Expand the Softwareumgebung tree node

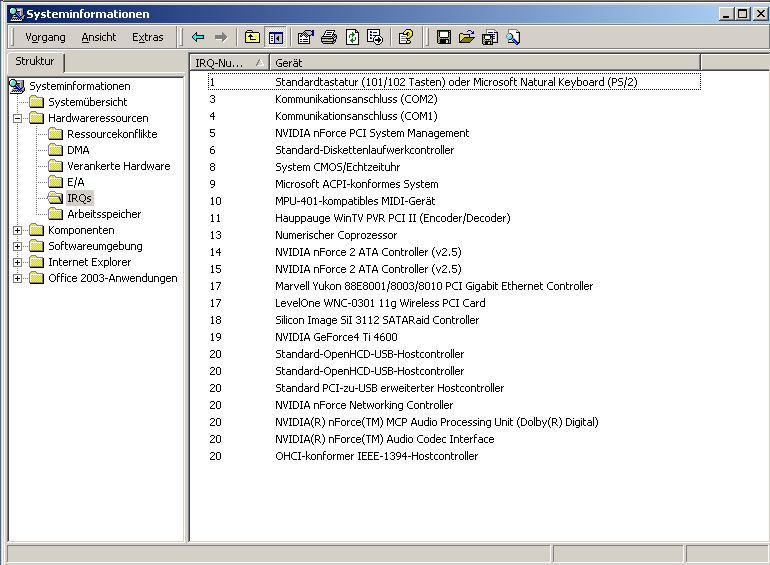18,246
